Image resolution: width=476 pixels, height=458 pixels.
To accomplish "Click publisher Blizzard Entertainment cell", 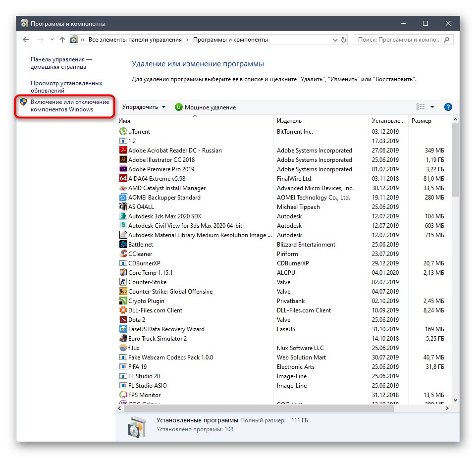I will (x=306, y=244).
